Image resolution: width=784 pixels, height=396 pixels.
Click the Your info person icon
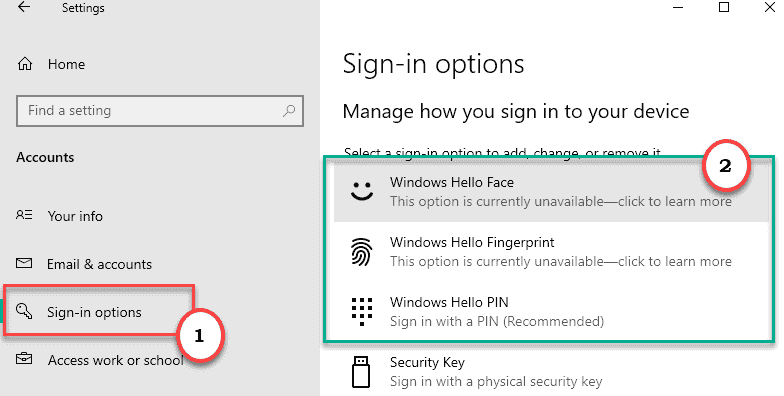24,216
